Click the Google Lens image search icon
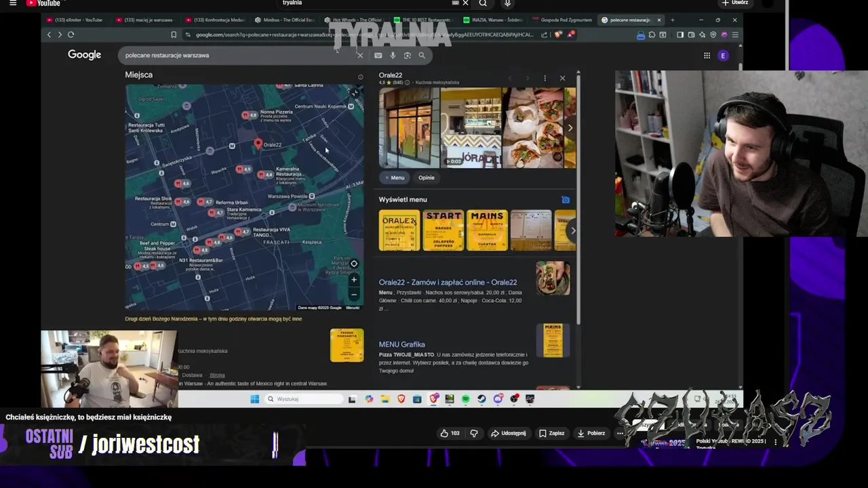The width and height of the screenshot is (868, 488). pos(407,56)
